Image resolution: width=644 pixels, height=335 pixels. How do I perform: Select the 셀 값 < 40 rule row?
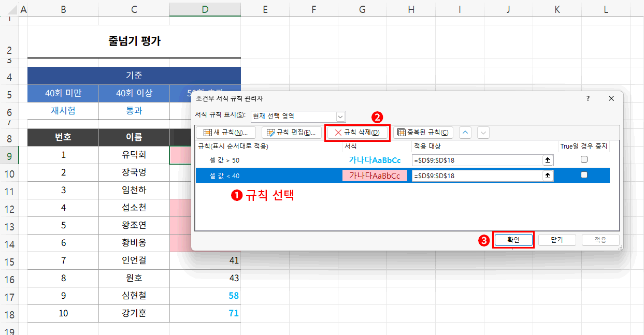point(403,176)
